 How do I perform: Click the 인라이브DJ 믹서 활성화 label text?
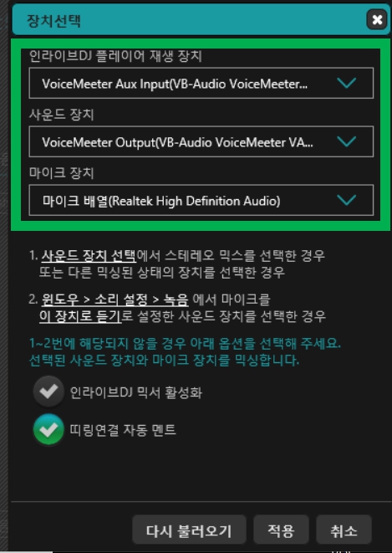tap(136, 392)
